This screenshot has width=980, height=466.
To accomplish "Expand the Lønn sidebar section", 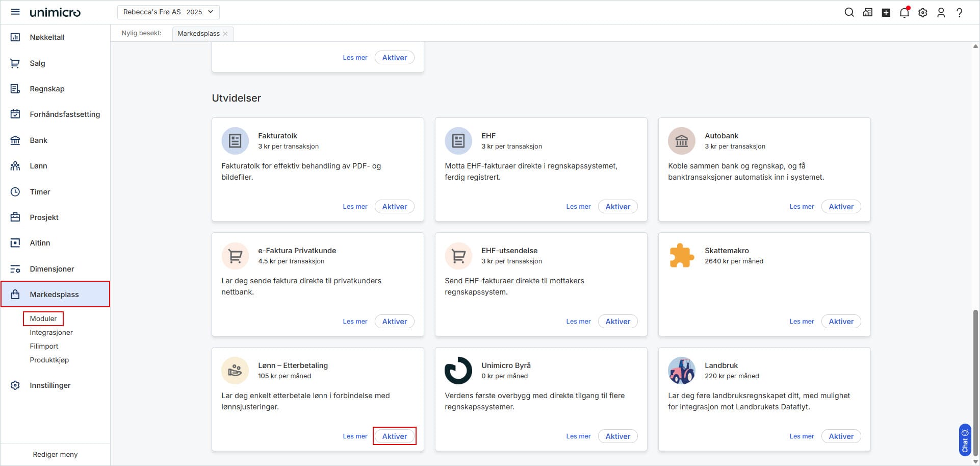I will click(x=38, y=166).
